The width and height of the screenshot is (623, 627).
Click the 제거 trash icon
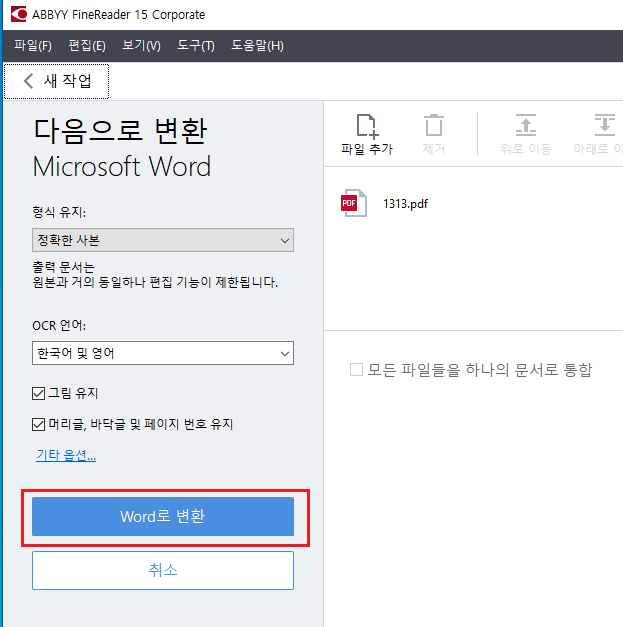click(x=434, y=126)
